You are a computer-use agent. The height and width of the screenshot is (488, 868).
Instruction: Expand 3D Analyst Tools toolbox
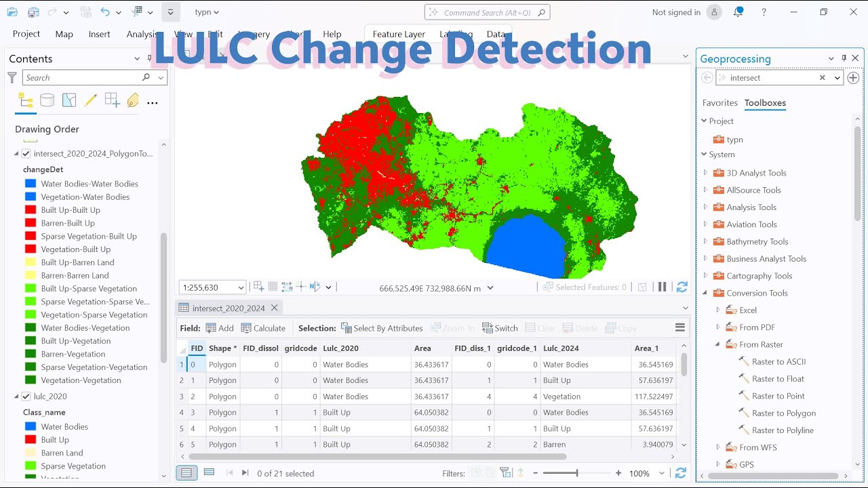coord(705,173)
